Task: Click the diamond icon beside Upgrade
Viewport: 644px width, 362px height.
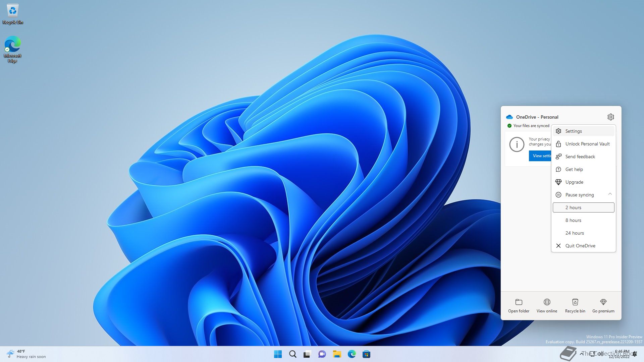Action: [558, 182]
